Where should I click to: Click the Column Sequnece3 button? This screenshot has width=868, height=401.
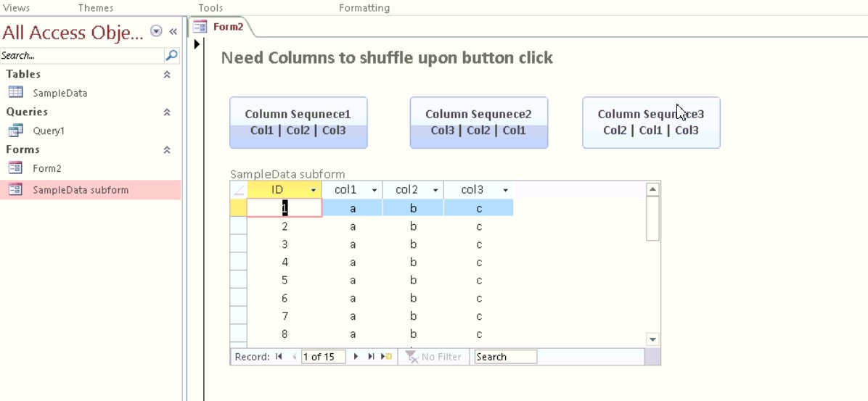click(x=651, y=123)
